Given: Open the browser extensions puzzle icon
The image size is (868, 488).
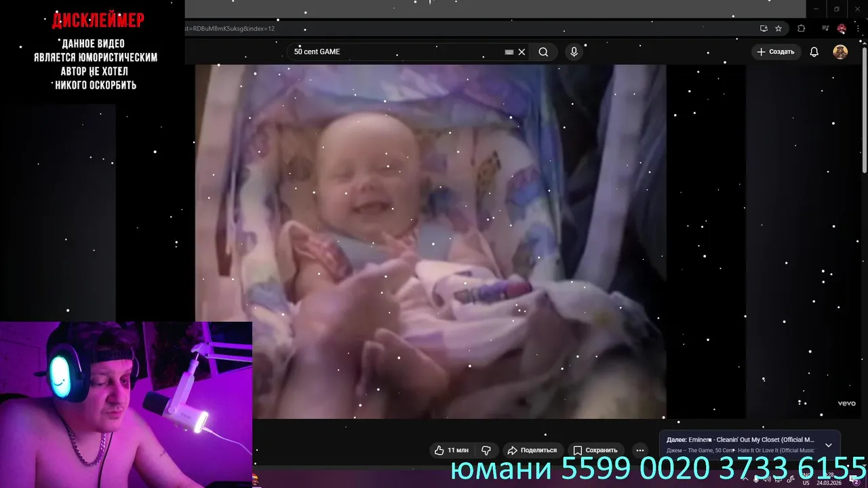Looking at the screenshot, I should coord(802,28).
